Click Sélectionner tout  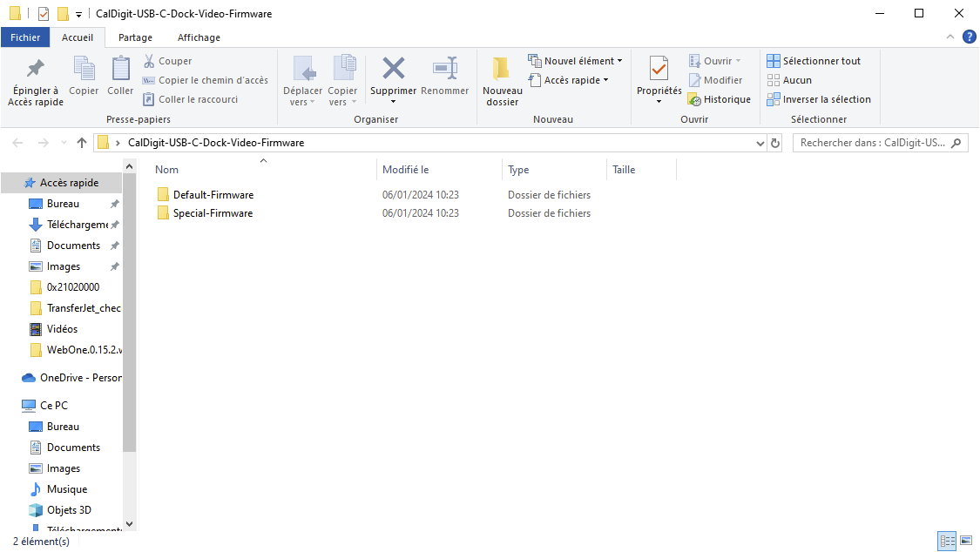[x=814, y=61]
